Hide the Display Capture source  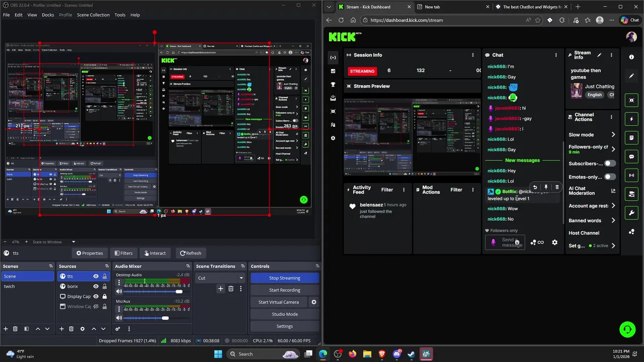point(96,296)
